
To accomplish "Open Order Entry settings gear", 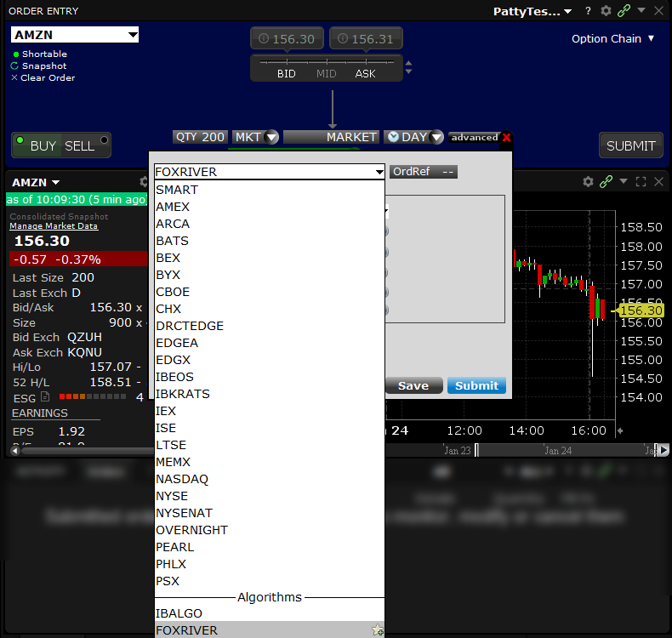I will 606,11.
